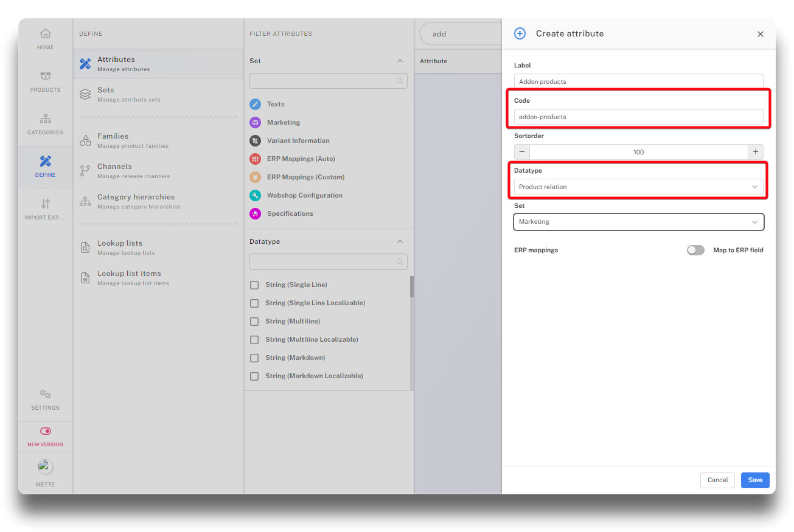Image resolution: width=794 pixels, height=532 pixels.
Task: Open the Datatype dropdown showing Product relation
Action: tap(638, 187)
